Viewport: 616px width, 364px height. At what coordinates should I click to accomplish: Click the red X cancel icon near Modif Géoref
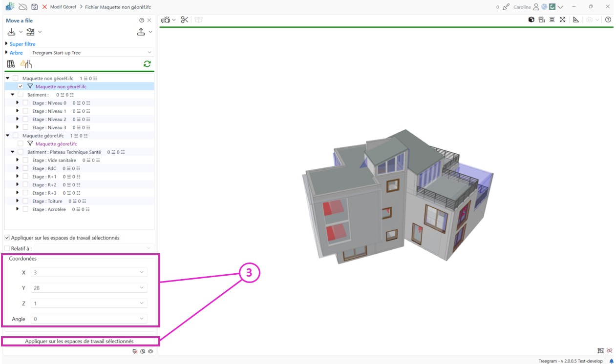[45, 7]
